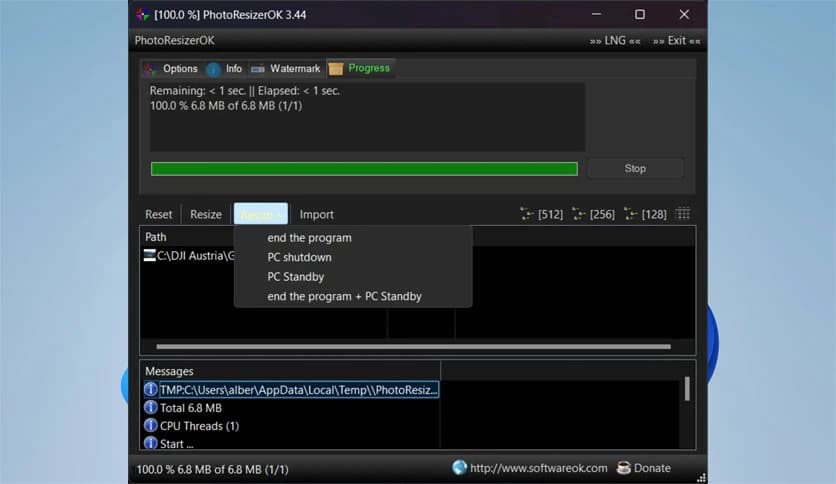The image size is (836, 484).
Task: Click the Messages column header
Action: tap(291, 371)
